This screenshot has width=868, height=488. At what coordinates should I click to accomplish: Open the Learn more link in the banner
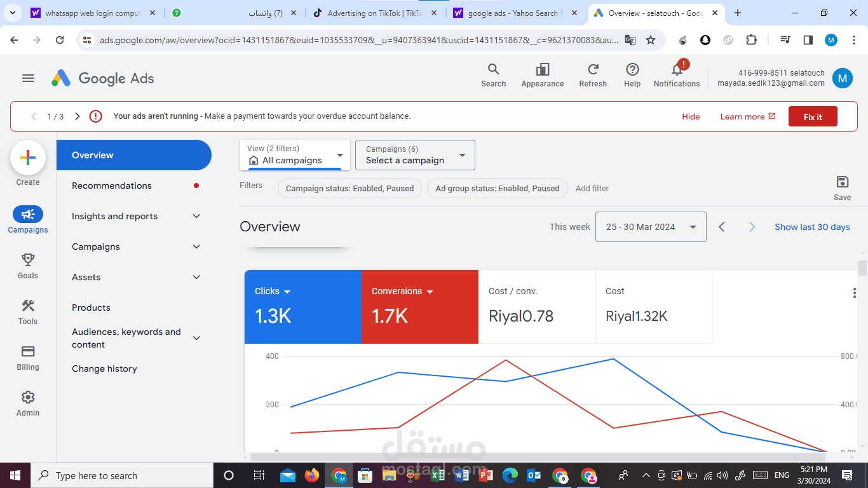coord(748,116)
